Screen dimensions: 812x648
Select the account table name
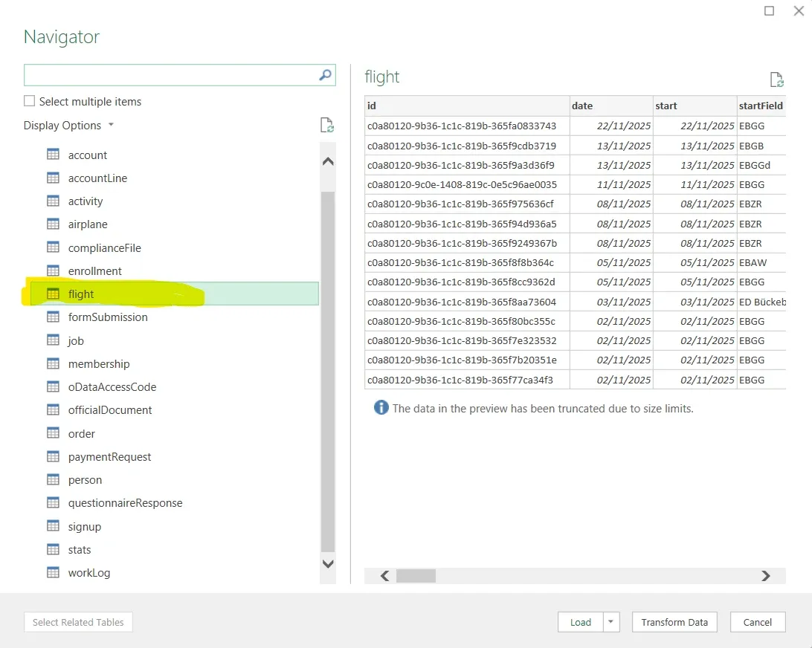pos(88,155)
